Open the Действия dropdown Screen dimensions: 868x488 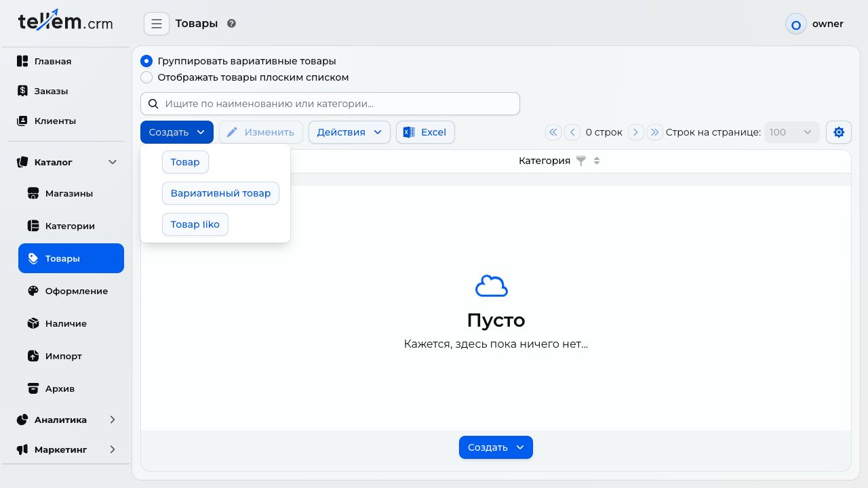point(349,132)
